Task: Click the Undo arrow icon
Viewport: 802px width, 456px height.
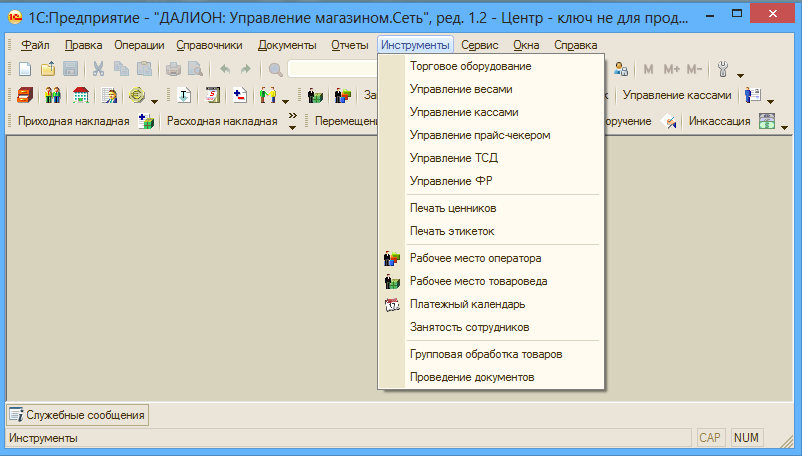Action: click(x=225, y=69)
